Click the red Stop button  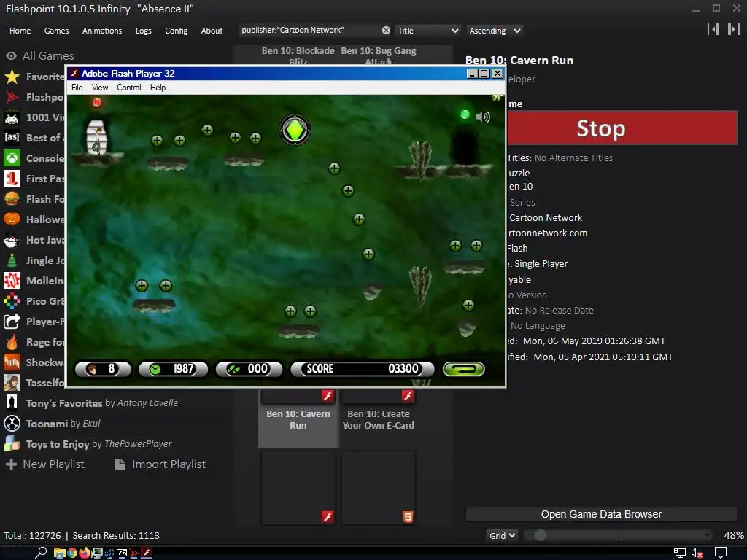click(622, 128)
